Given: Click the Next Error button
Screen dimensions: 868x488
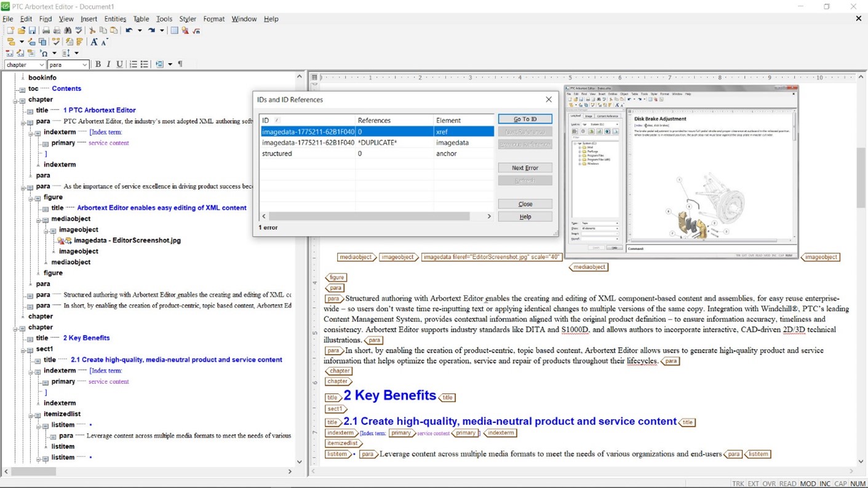Looking at the screenshot, I should 525,168.
